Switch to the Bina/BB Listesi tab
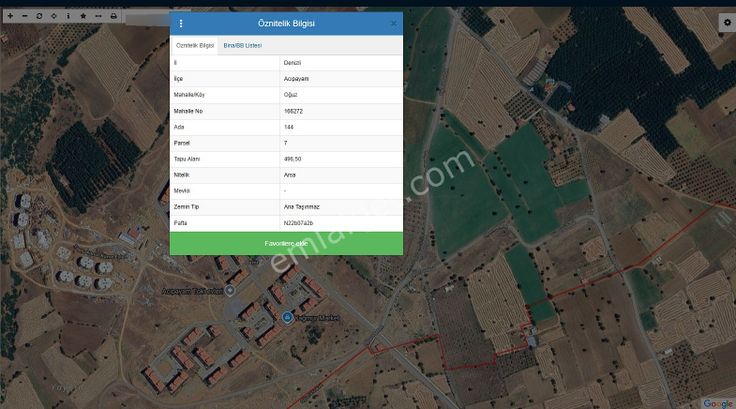736x409 pixels. click(x=242, y=46)
